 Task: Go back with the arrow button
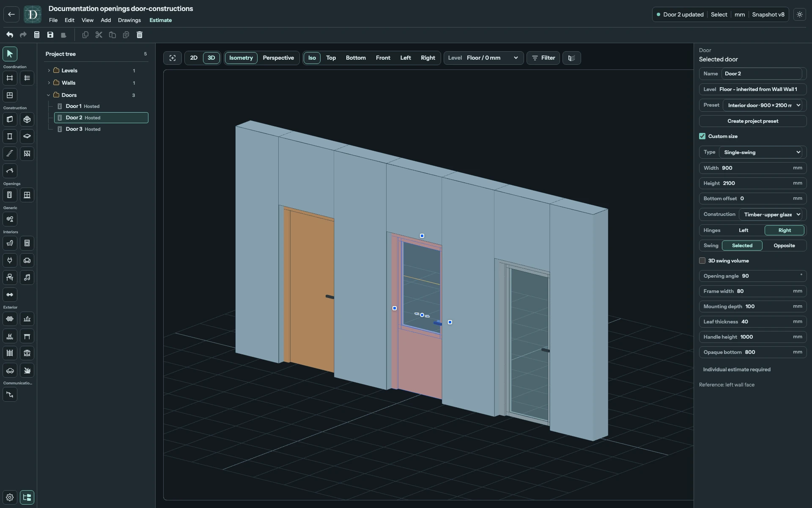coord(11,14)
